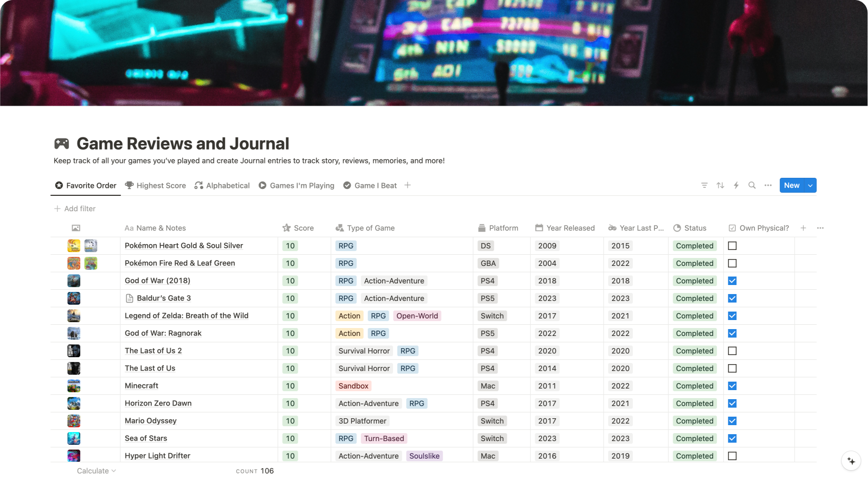Search the database with the magnifier icon
The height and width of the screenshot is (483, 868).
(752, 185)
